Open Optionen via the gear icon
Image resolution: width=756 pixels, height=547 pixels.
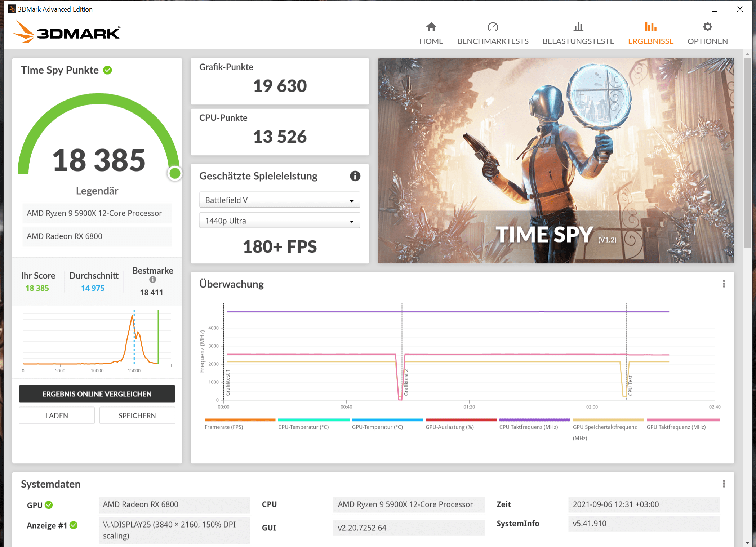click(707, 27)
